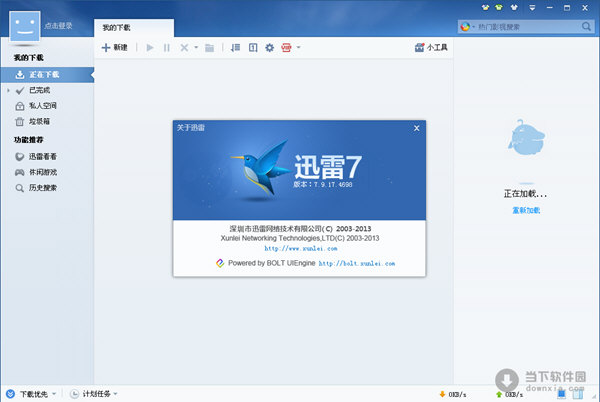
Task: Click the start download play icon
Action: 150,47
